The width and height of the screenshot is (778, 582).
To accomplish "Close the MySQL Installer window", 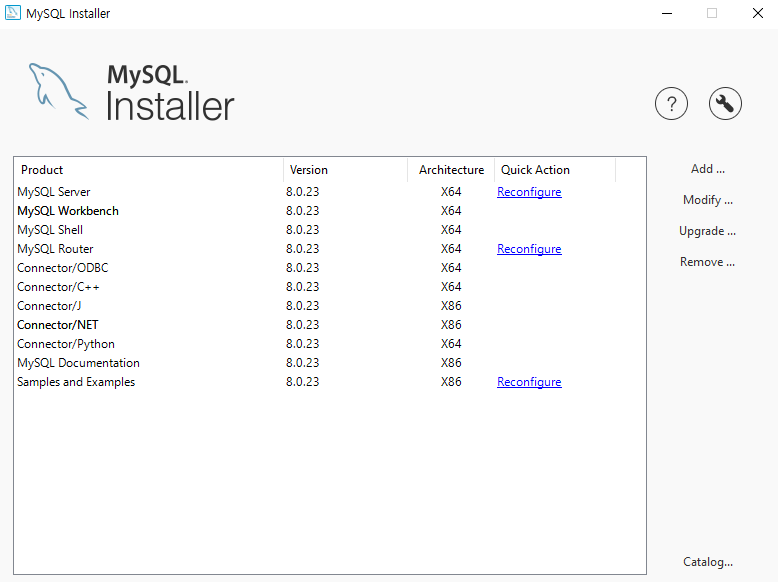I will click(x=758, y=13).
